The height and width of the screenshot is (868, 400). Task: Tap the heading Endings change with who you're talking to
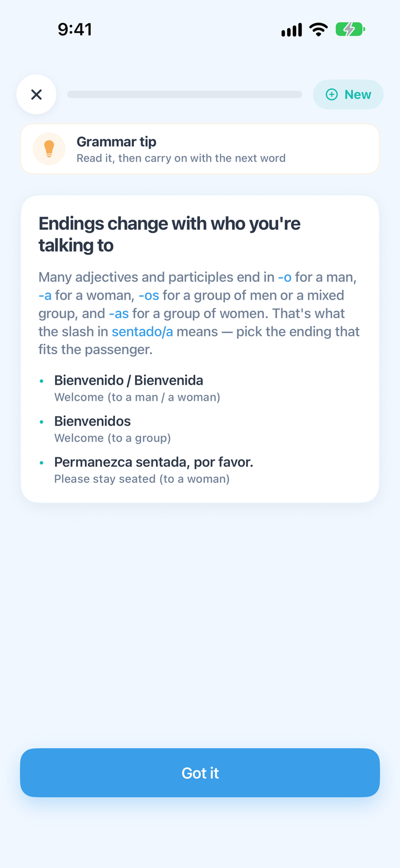coord(169,234)
